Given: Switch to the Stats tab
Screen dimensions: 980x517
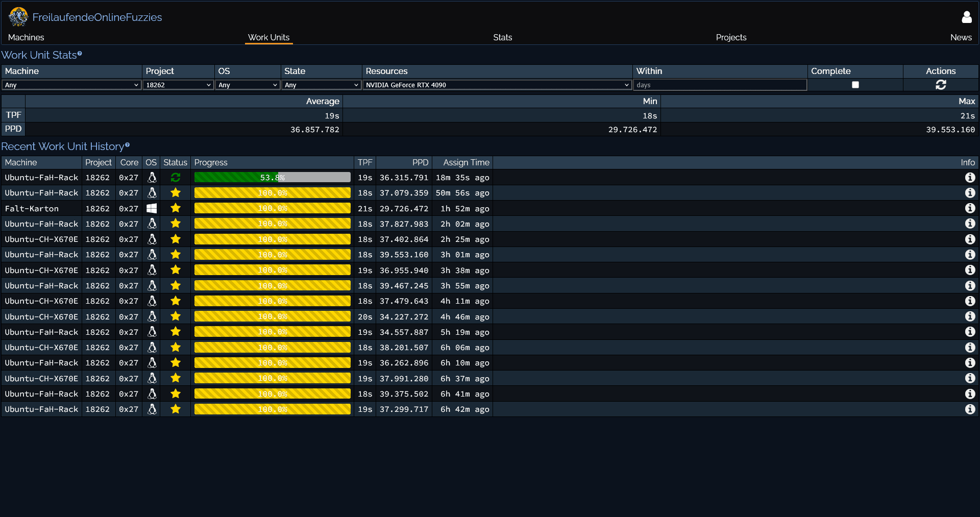Looking at the screenshot, I should point(503,37).
